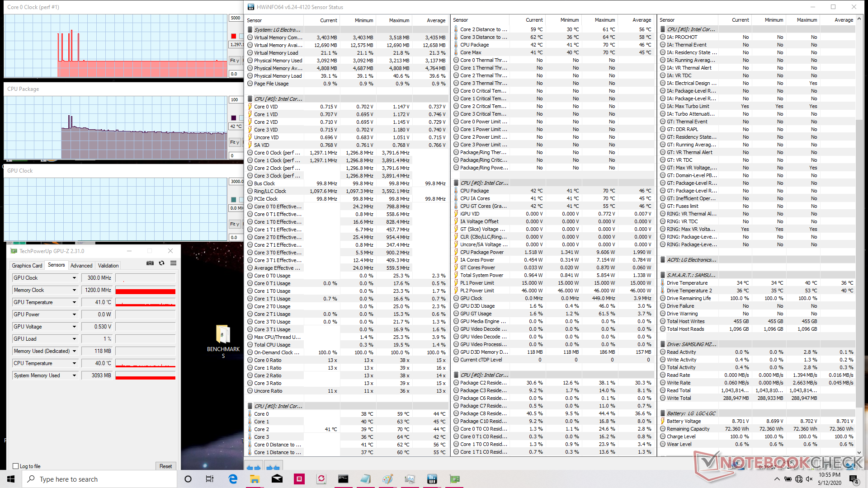Click the GPU-Z refresh icon
Viewport: 868px width, 488px height.
tap(161, 263)
